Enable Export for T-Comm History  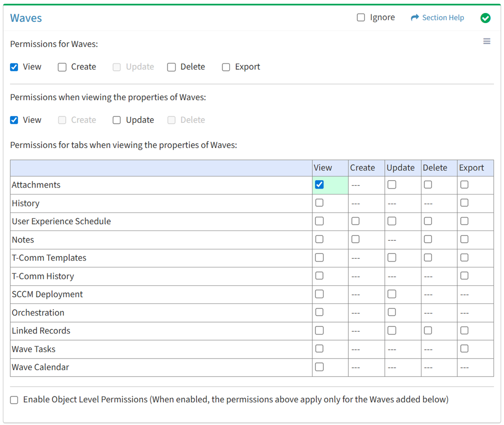point(464,276)
